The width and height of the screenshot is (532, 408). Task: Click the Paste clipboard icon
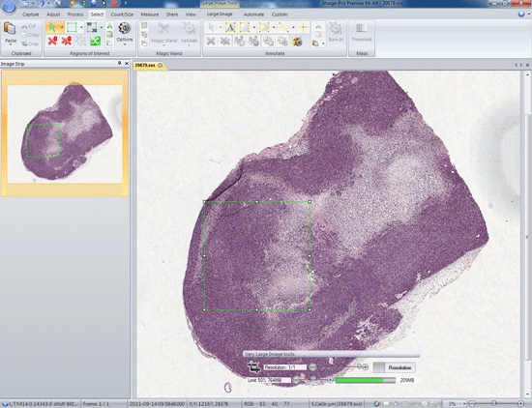pos(11,28)
